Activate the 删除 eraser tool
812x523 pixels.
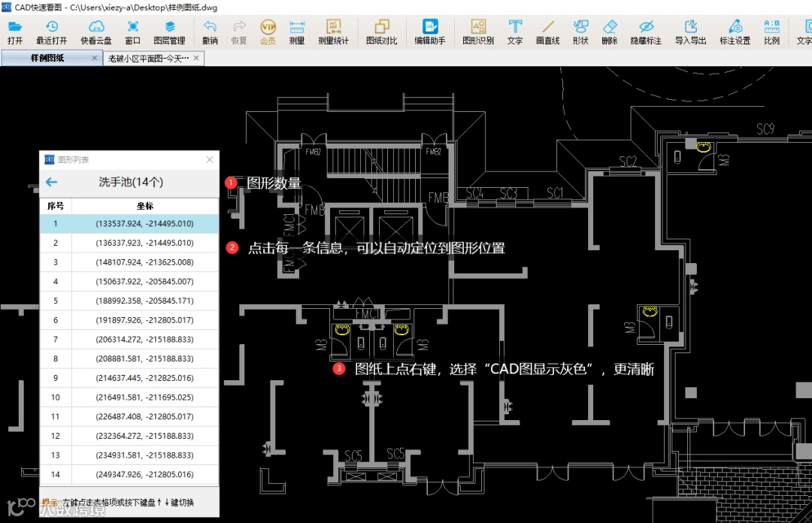tap(610, 32)
